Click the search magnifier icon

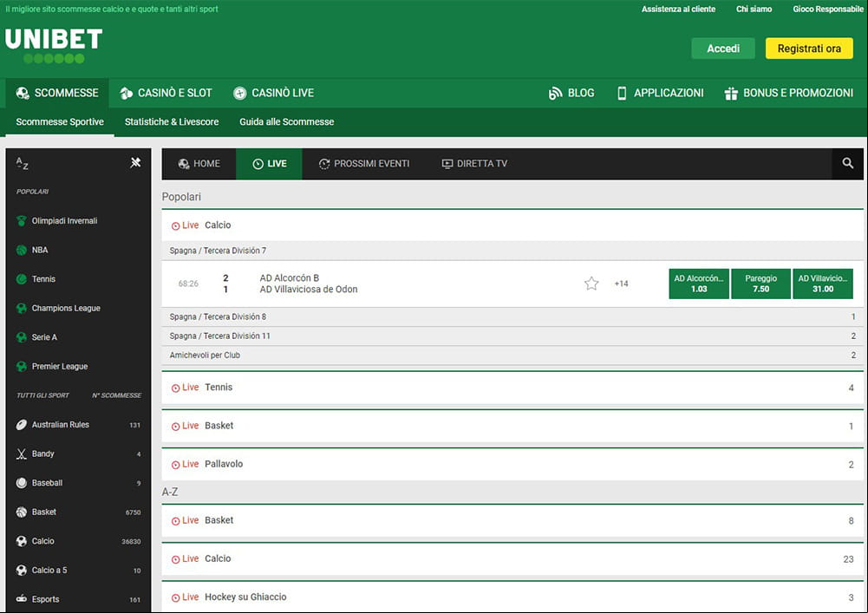point(847,163)
